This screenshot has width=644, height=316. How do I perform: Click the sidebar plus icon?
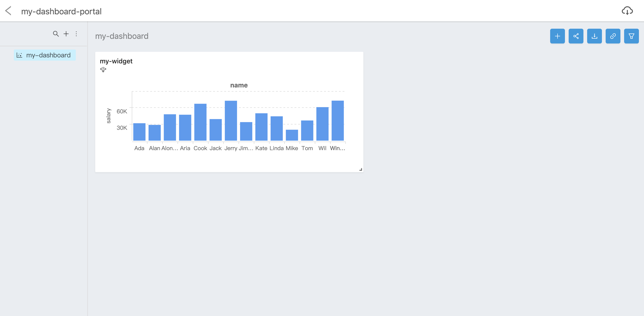pyautogui.click(x=66, y=34)
